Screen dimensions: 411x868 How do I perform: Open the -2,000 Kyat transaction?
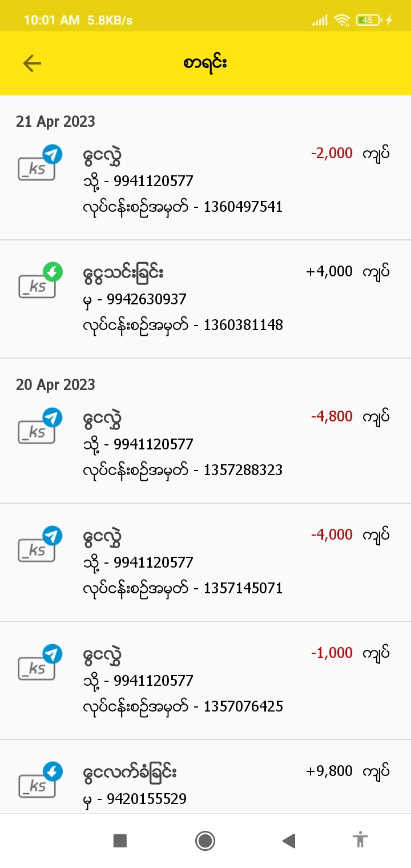(x=205, y=180)
